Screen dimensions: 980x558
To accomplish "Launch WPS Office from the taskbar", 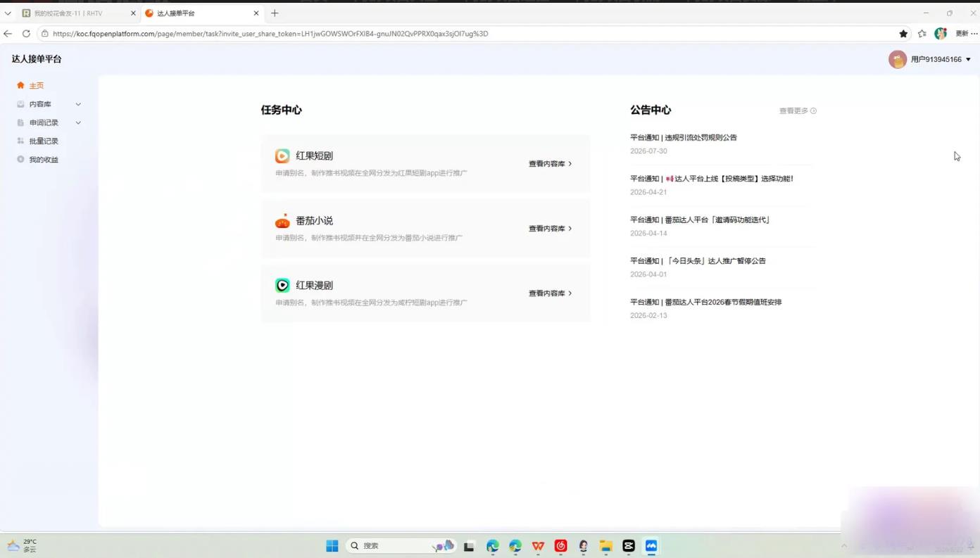I will [538, 546].
